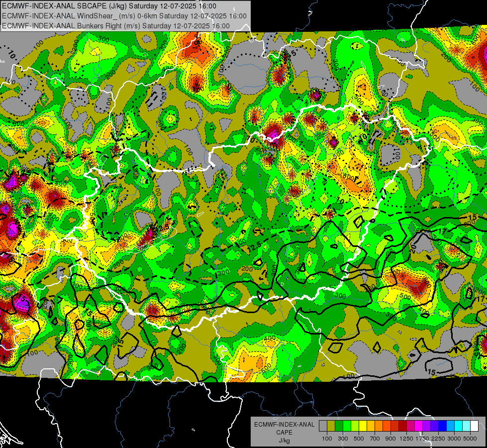Choose the pure yellow legend swatch
Image resolution: width=487 pixels, height=448 pixels.
363,426
